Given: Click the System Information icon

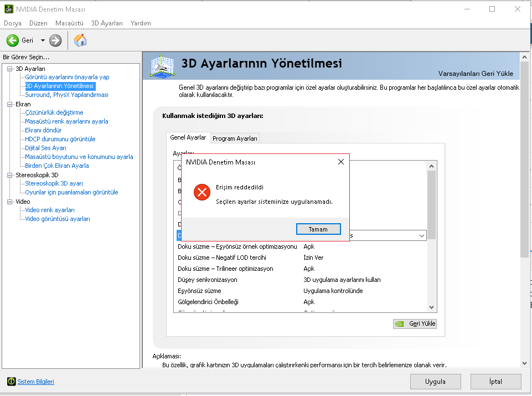Looking at the screenshot, I should (12, 382).
